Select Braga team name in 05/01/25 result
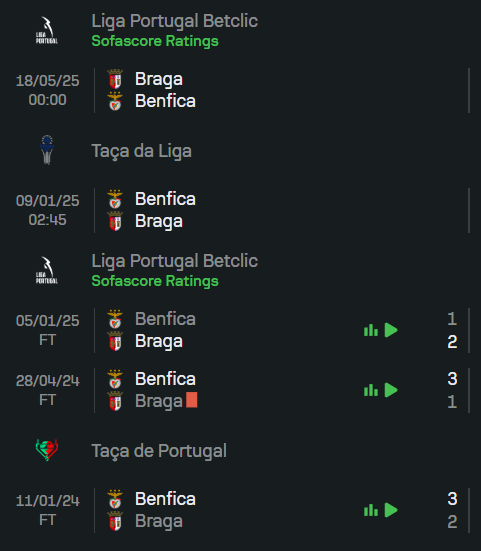 [159, 342]
